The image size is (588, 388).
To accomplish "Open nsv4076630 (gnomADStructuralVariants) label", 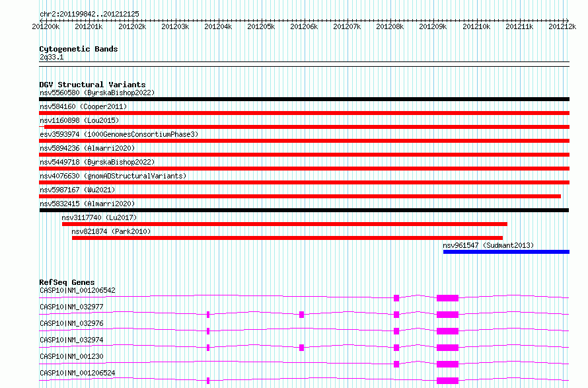I will click(113, 176).
